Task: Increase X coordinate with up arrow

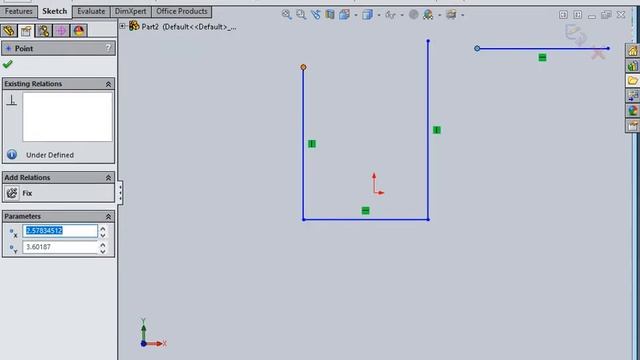Action: point(103,228)
